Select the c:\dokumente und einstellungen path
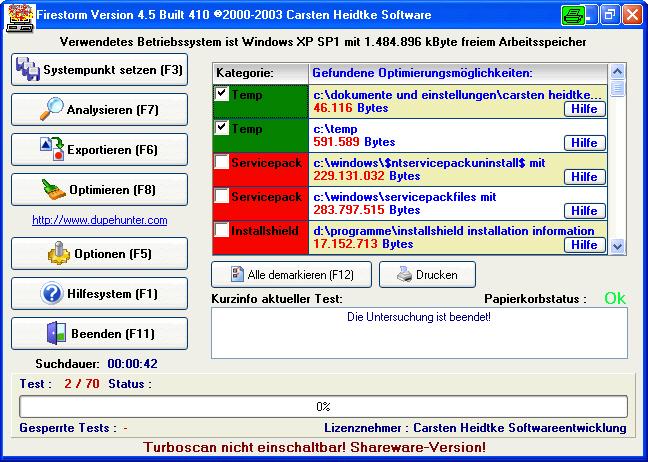648x462 pixels. [457, 95]
